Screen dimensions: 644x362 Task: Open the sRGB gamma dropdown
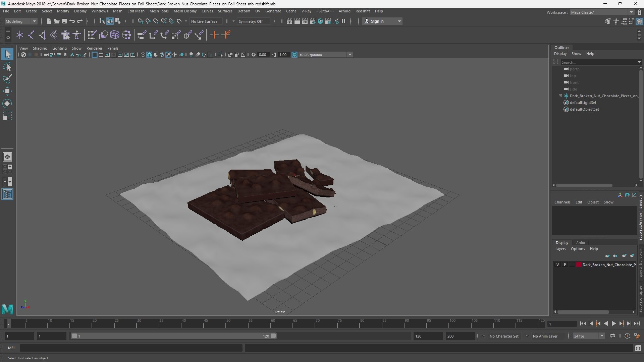(325, 55)
